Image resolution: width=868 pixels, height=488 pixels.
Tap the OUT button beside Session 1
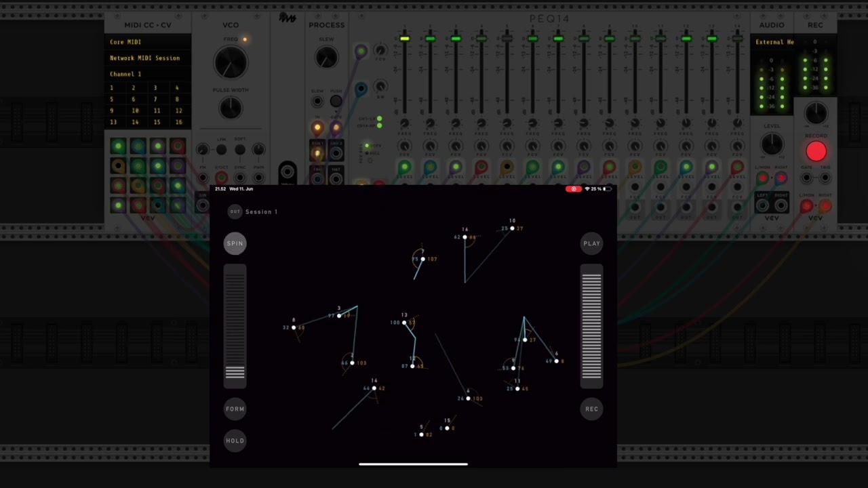(x=235, y=211)
